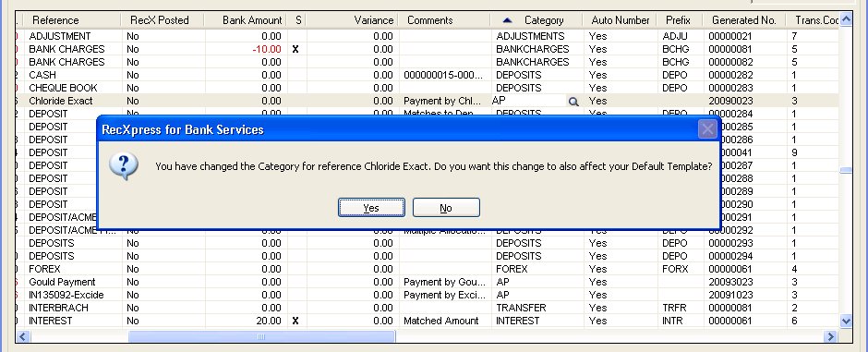Click the TRANSFER category cell
Screen dimensions: 868x352
coord(521,308)
